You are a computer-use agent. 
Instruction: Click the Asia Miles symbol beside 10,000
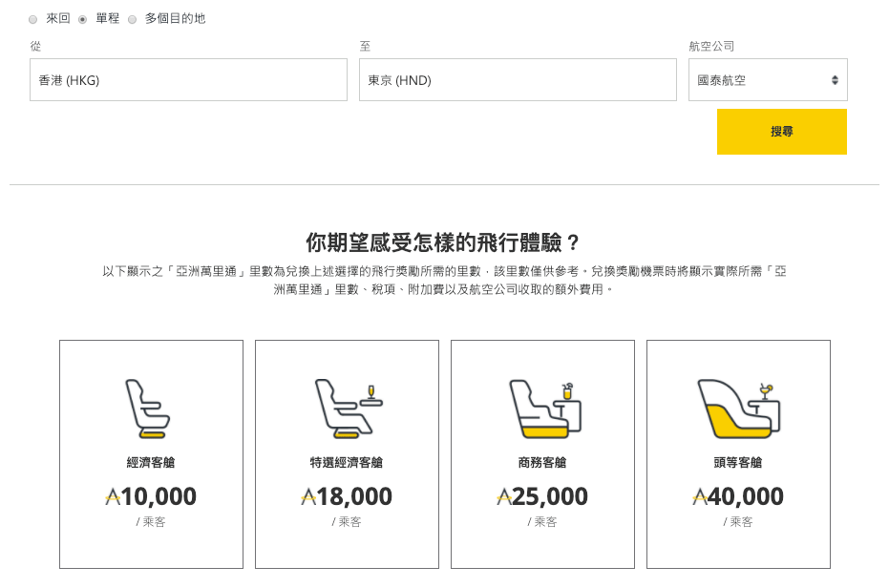click(x=113, y=497)
